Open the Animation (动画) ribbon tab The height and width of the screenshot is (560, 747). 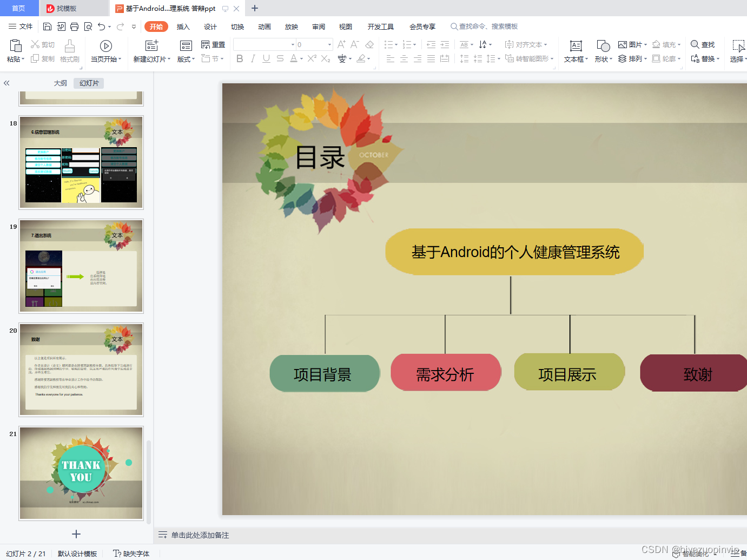click(265, 27)
